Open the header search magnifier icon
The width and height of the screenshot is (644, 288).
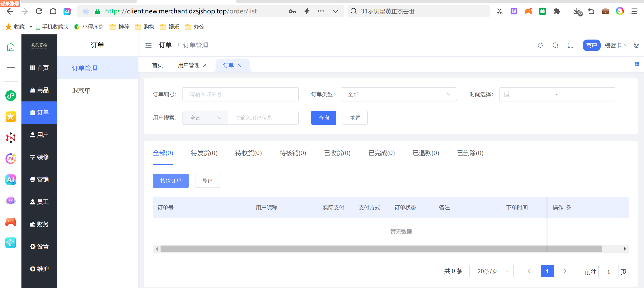pyautogui.click(x=555, y=45)
